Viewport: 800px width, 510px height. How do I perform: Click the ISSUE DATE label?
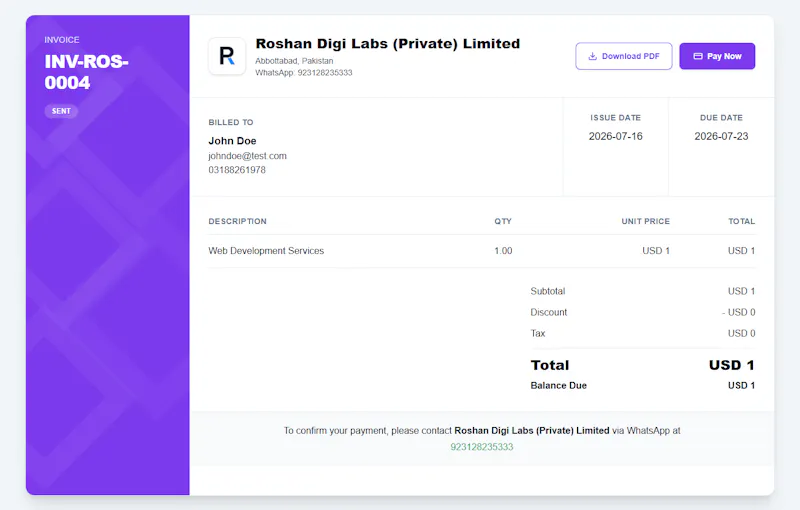coord(615,118)
